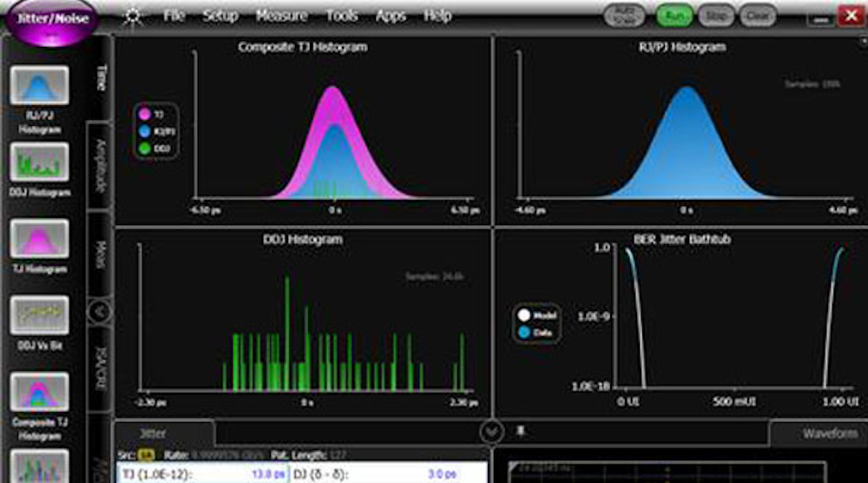Collapse the results panel with down chevron

[x=491, y=431]
